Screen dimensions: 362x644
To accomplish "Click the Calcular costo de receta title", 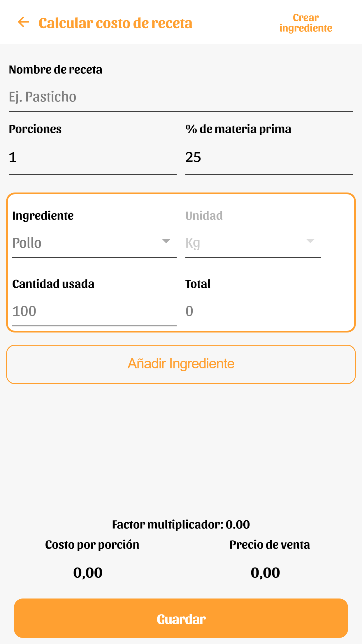I will (115, 23).
